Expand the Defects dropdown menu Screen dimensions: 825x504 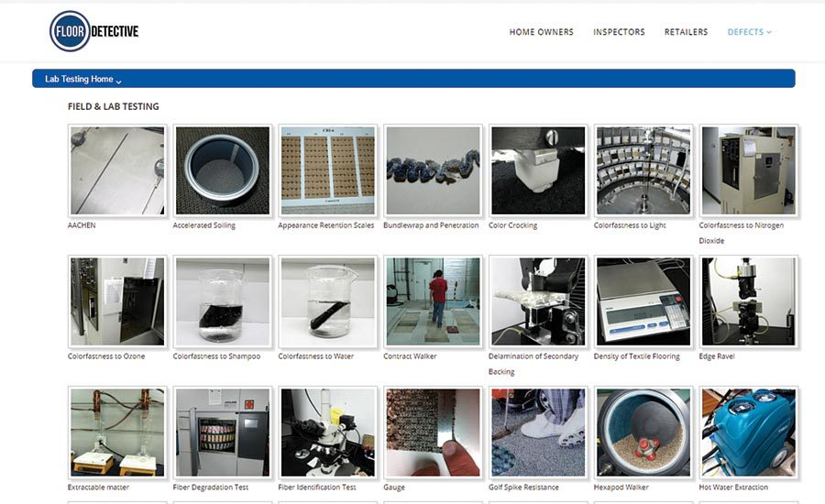coord(749,32)
